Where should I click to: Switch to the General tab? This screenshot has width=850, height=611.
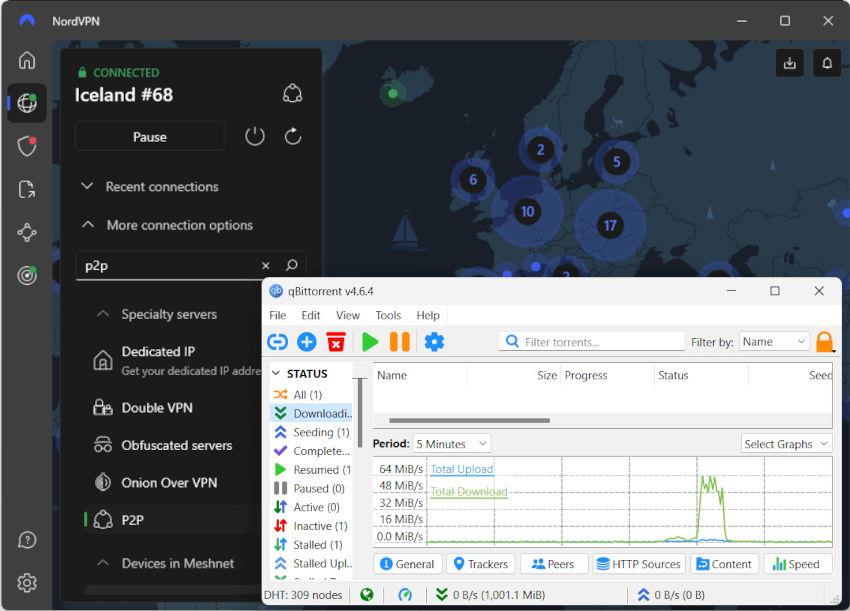(408, 564)
